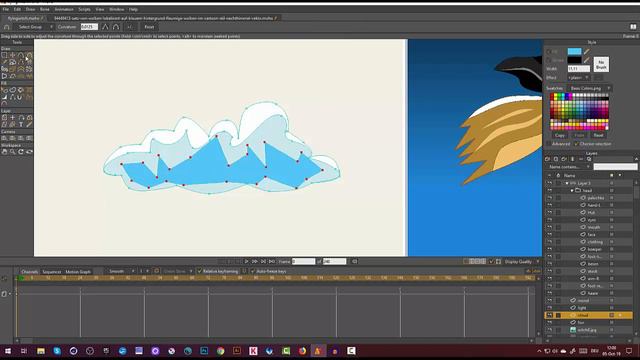The width and height of the screenshot is (640, 360).
Task: Select the Text tool in Layer tools
Action: (21, 125)
